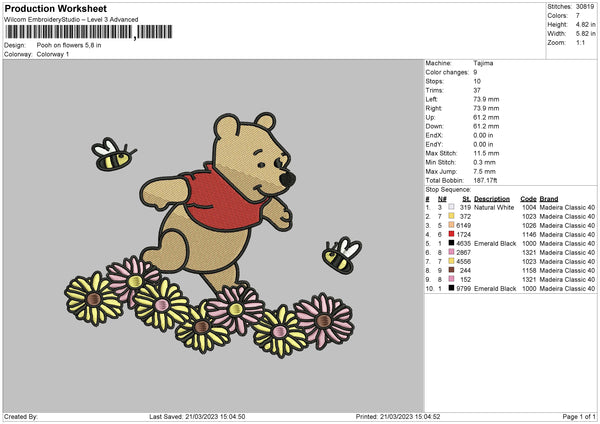The width and height of the screenshot is (600, 424).
Task: Click code 1146 in the red thread row
Action: coord(529,235)
